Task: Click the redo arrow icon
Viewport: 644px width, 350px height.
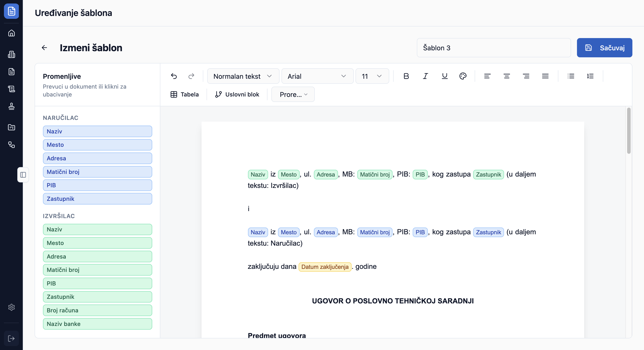Action: (x=191, y=76)
